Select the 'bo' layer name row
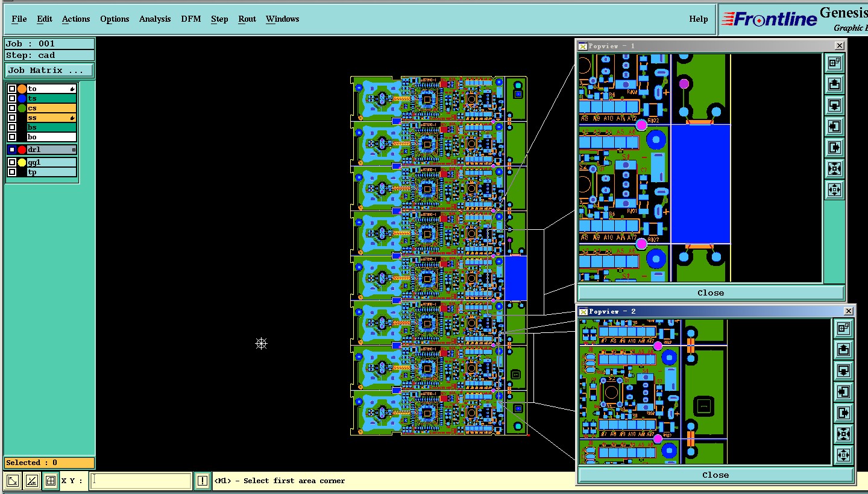Image resolution: width=868 pixels, height=494 pixels. click(x=52, y=137)
